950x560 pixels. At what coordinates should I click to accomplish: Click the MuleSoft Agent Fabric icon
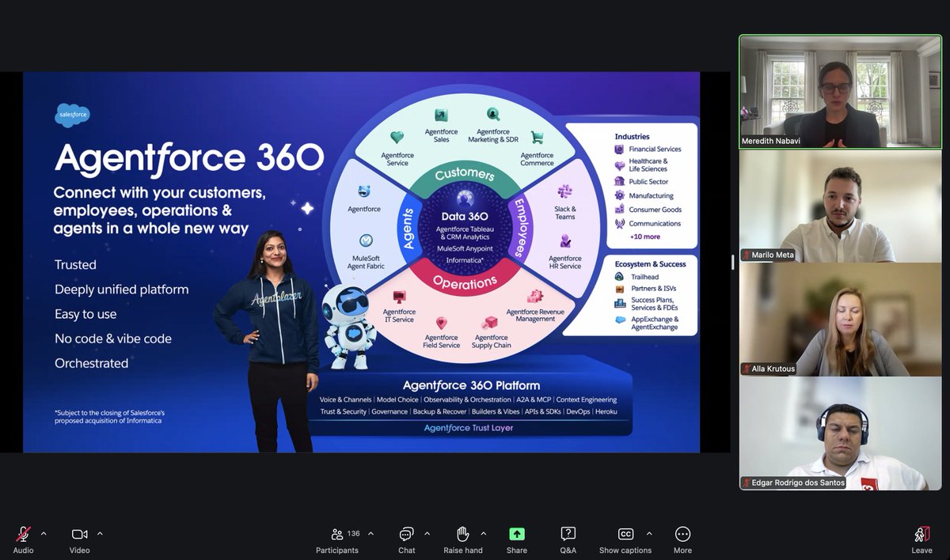click(366, 240)
